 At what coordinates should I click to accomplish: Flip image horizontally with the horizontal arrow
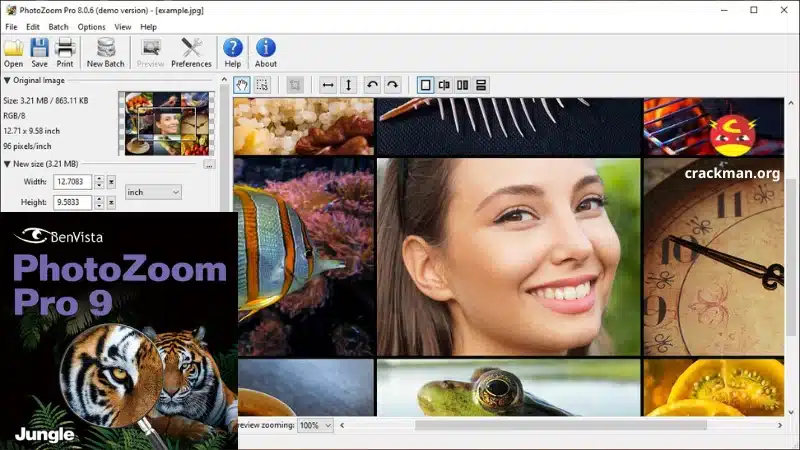click(328, 85)
